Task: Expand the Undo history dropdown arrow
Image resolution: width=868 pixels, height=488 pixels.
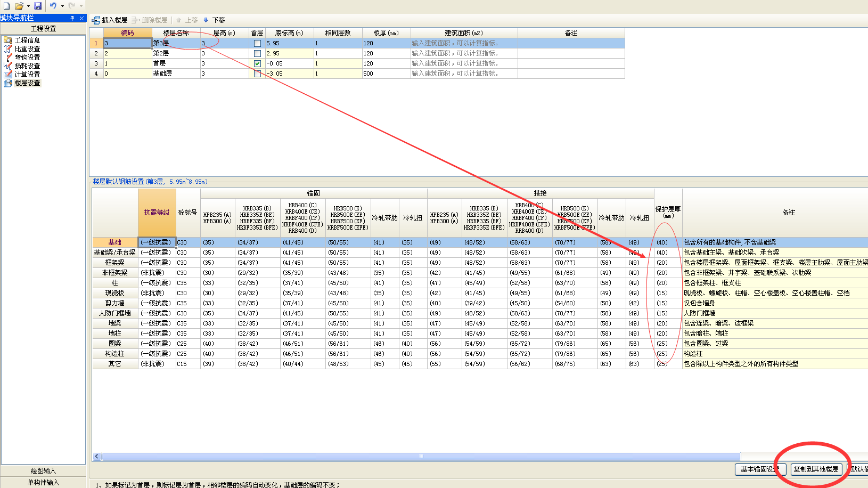Action: (x=62, y=6)
